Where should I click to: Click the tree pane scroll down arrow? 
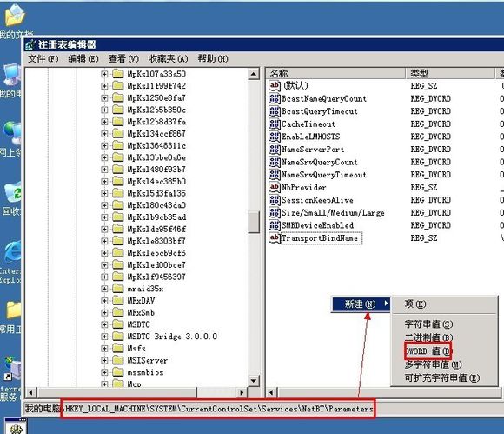pyautogui.click(x=254, y=381)
